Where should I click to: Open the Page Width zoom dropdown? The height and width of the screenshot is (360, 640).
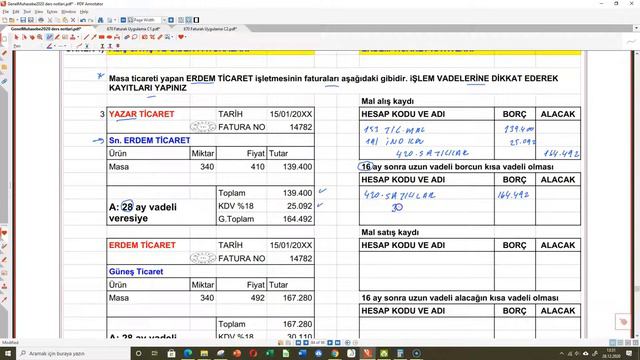click(164, 20)
